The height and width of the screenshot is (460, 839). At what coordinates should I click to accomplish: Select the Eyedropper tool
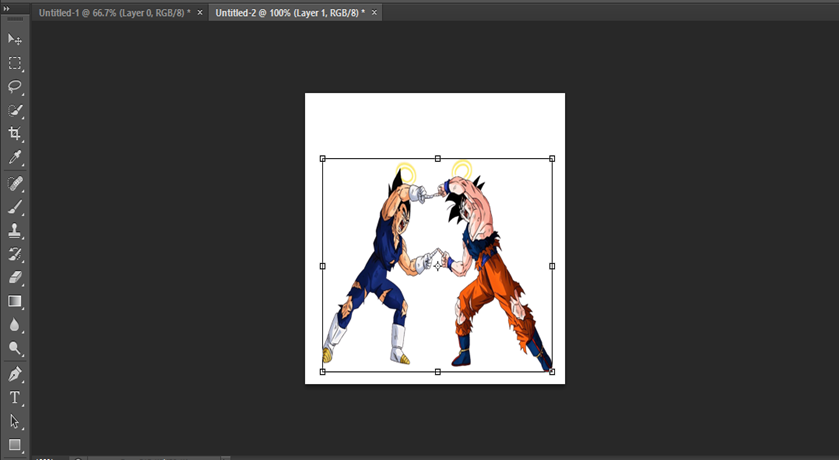point(14,157)
